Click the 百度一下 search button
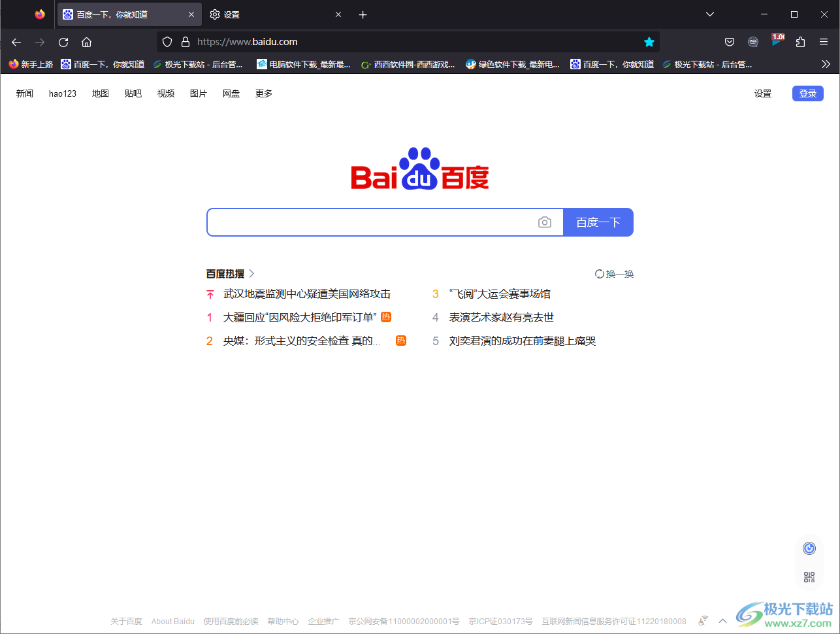 pyautogui.click(x=598, y=222)
